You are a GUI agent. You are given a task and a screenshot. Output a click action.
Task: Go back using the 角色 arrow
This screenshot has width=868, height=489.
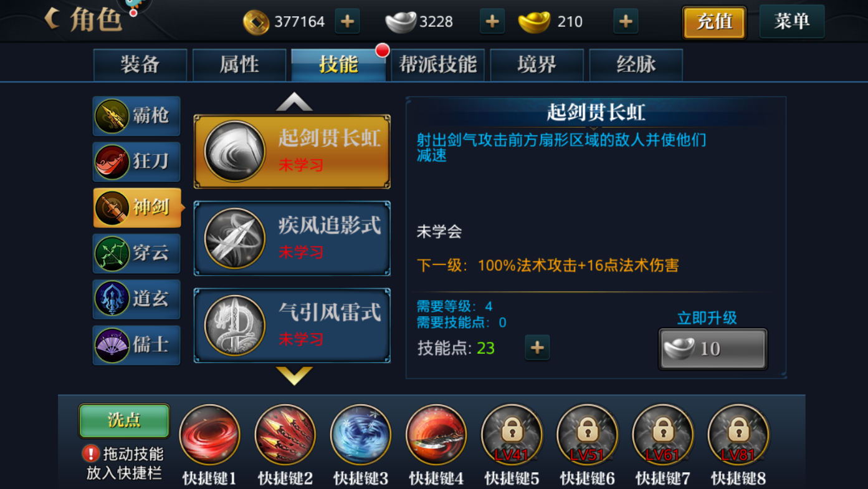(52, 19)
